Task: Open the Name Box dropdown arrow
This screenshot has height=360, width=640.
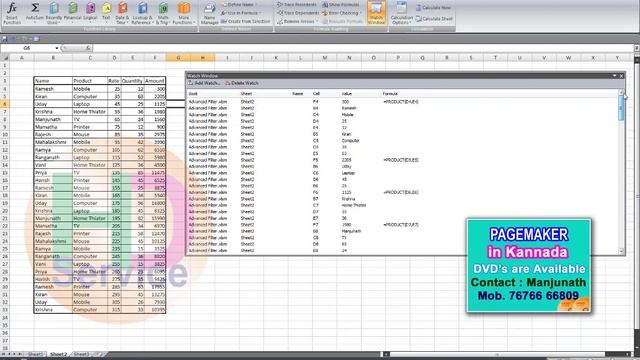Action: click(57, 48)
